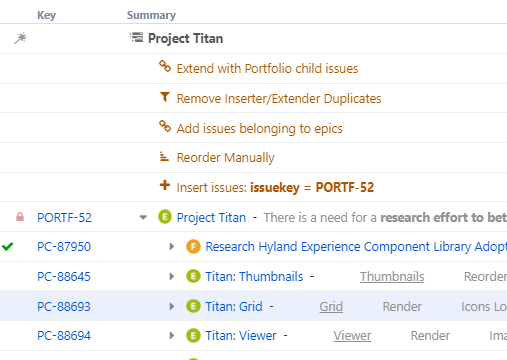This screenshot has width=507, height=360.
Task: Sort by the Key column header
Action: [x=46, y=15]
